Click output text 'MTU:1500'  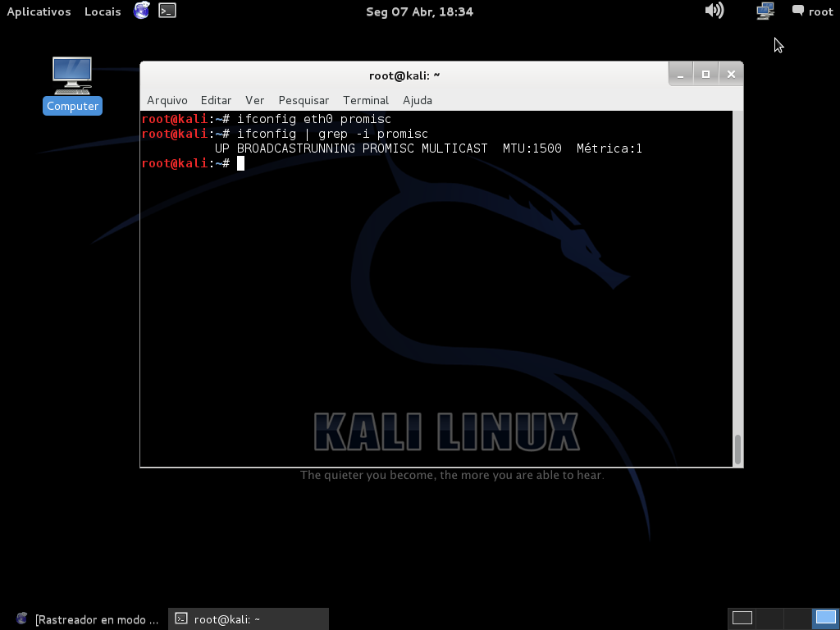tap(532, 148)
